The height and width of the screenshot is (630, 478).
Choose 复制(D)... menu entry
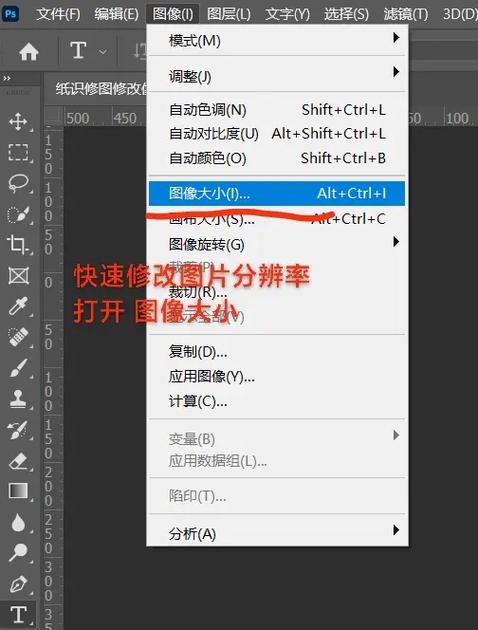pos(277,352)
